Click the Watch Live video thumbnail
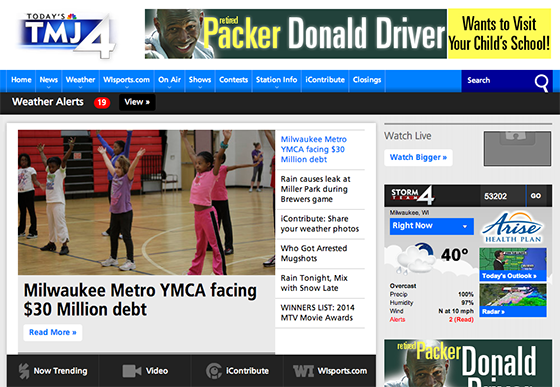The width and height of the screenshot is (560, 387). point(517,149)
